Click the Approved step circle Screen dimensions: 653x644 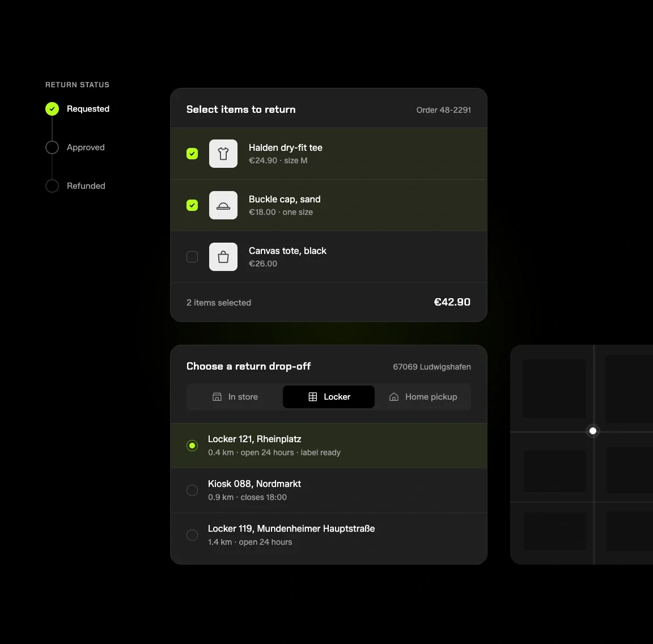pos(52,147)
